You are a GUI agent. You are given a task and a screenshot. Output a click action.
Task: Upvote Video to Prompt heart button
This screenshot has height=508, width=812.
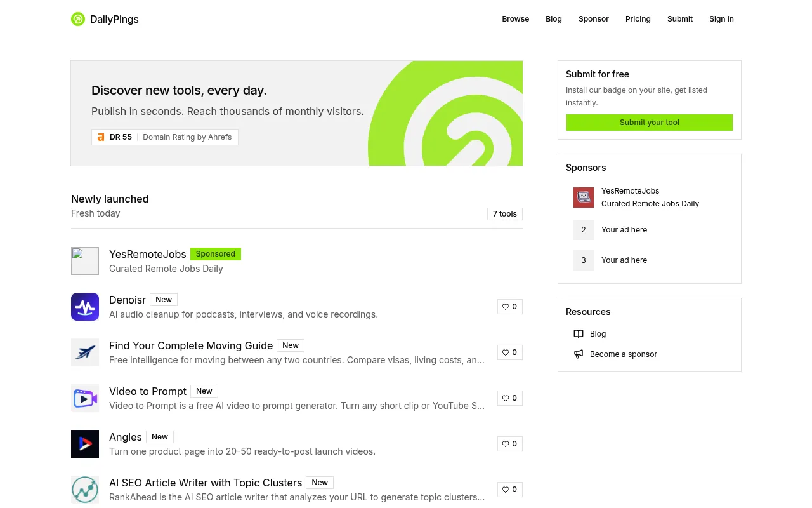tap(510, 398)
